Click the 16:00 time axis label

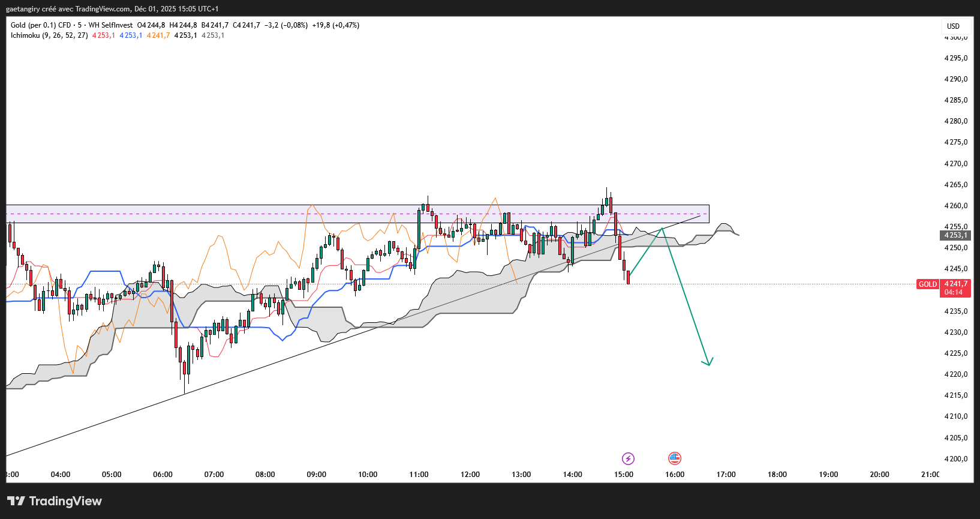coord(675,475)
